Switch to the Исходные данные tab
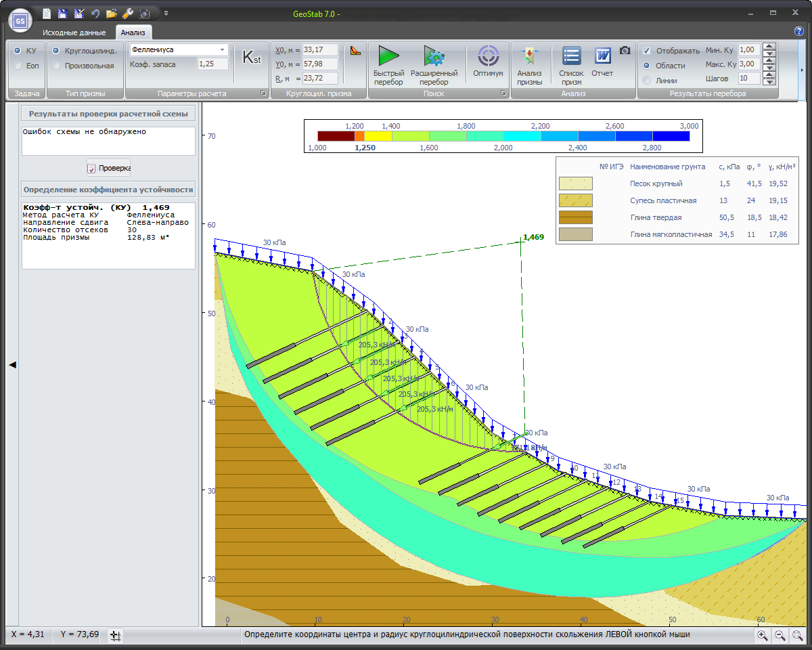 (74, 32)
